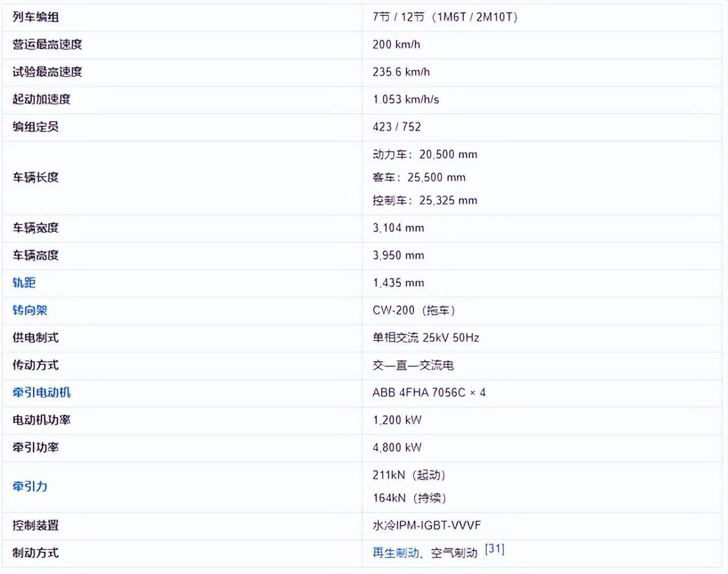This screenshot has height=574, width=728.
Task: Click the 1,200 kW value
Action: tap(397, 420)
